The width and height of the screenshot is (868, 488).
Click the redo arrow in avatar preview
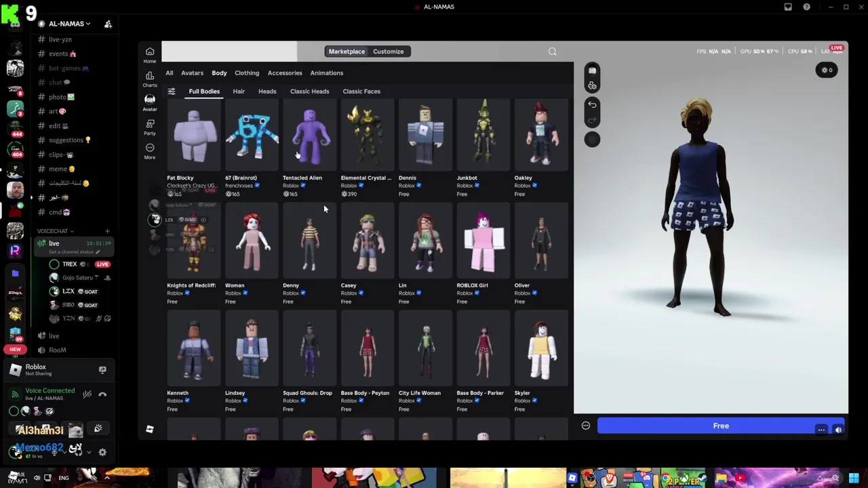click(x=592, y=121)
